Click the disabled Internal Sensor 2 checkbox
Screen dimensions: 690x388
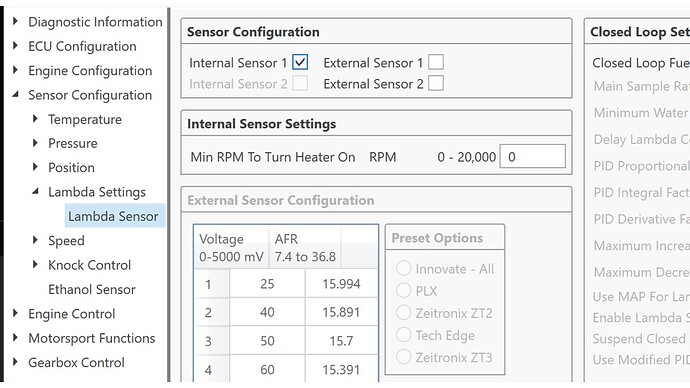tap(300, 83)
